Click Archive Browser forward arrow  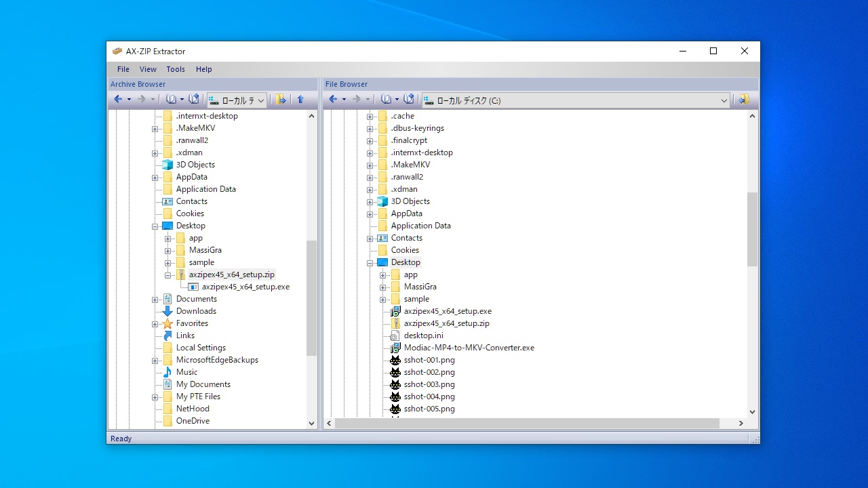point(141,100)
